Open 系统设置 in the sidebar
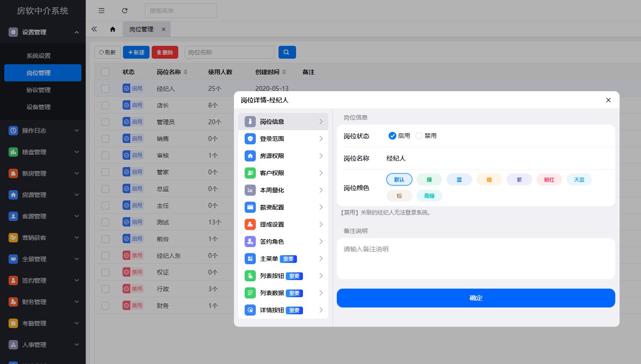This screenshot has width=641, height=364. [39, 56]
